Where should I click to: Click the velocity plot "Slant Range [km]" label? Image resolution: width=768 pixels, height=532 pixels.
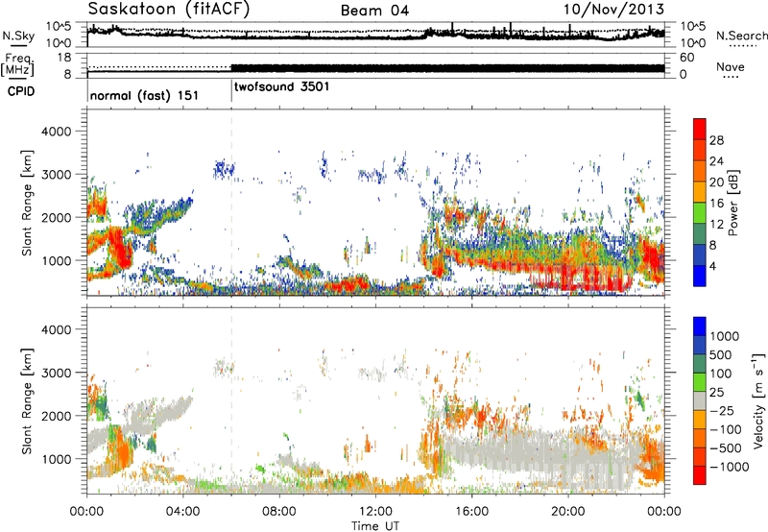(27, 401)
